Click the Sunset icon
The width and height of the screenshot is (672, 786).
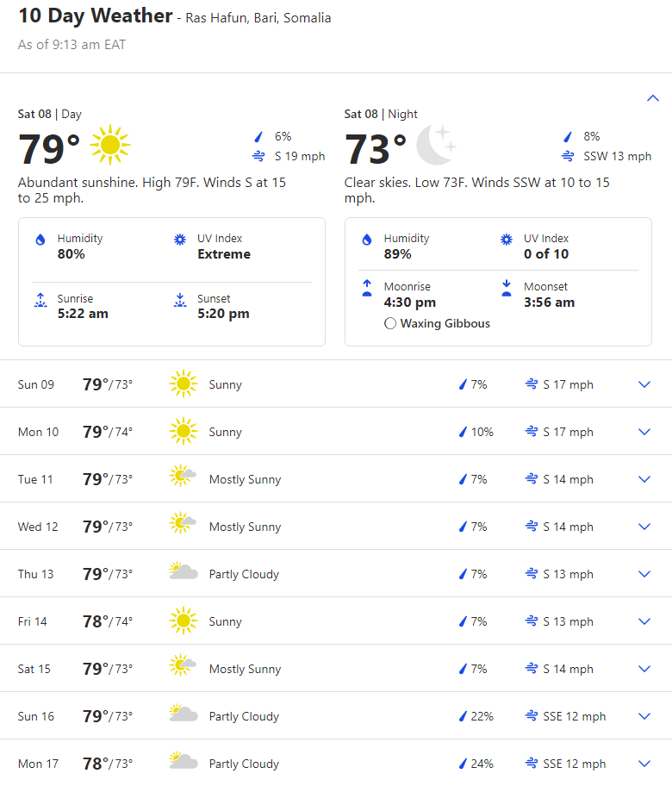click(180, 300)
